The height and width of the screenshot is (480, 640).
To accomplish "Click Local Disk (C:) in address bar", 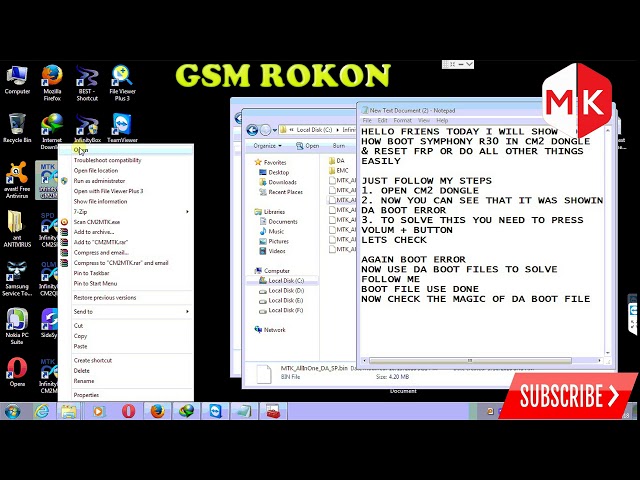I will click(314, 130).
